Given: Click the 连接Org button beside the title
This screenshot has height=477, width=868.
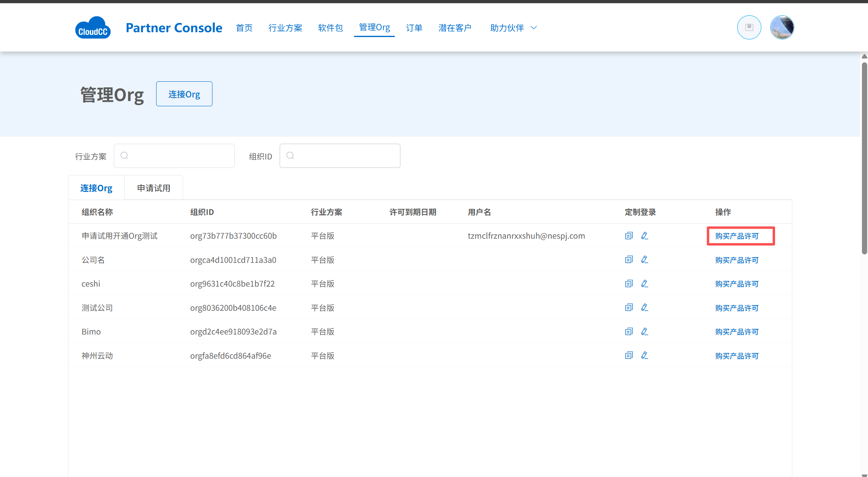Looking at the screenshot, I should click(x=184, y=94).
